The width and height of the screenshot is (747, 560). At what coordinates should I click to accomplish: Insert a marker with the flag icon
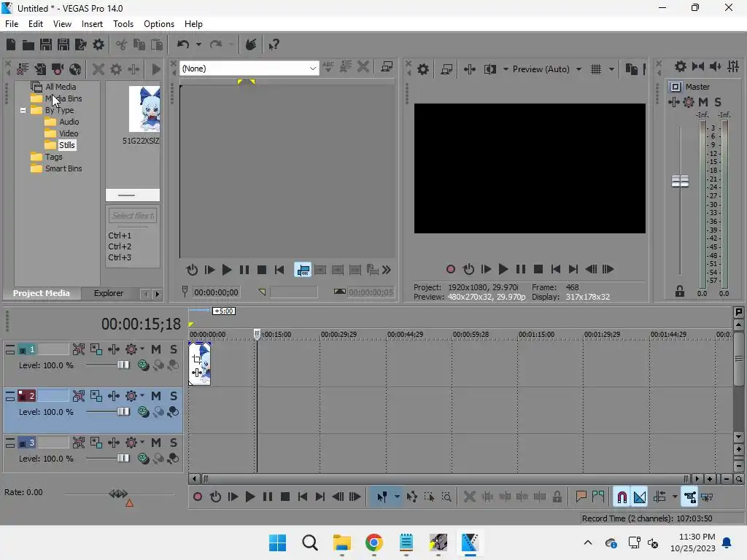[581, 497]
